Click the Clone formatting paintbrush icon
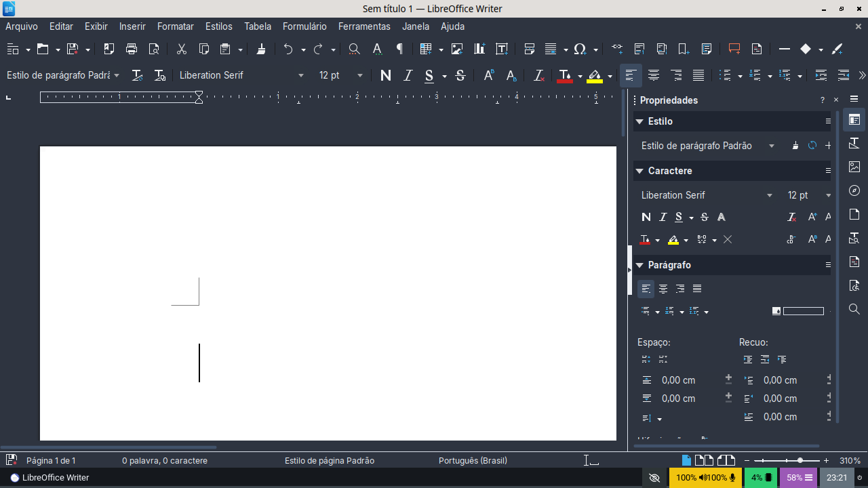 tap(261, 49)
